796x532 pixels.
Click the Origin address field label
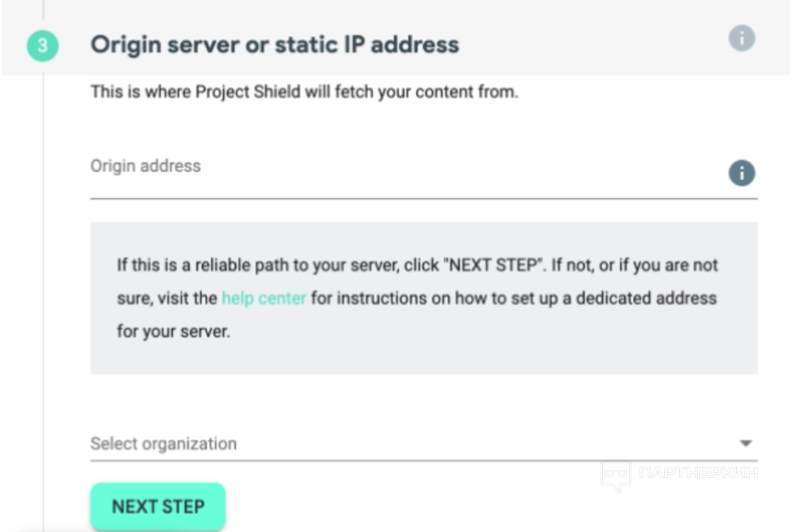click(x=145, y=165)
